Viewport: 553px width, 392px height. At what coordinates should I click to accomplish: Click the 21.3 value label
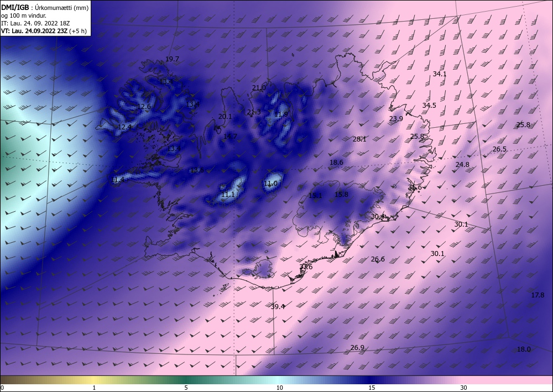coord(254,112)
